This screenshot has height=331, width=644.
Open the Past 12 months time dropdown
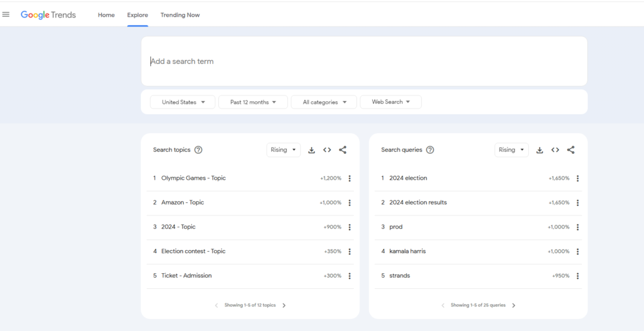[x=253, y=102]
